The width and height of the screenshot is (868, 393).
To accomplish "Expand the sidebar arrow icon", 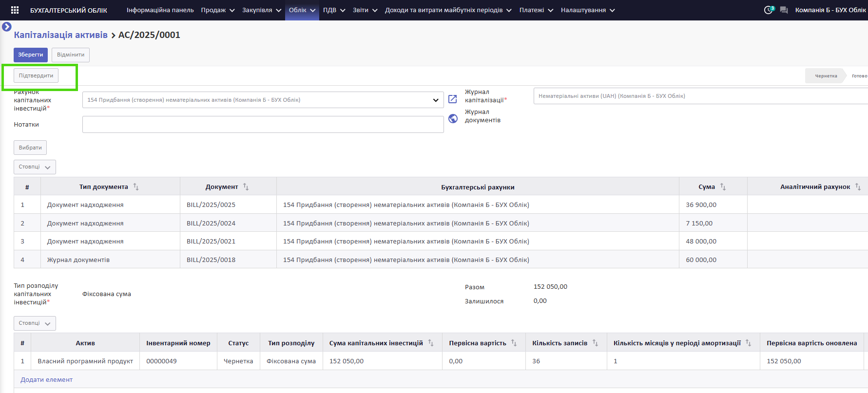I will point(7,27).
